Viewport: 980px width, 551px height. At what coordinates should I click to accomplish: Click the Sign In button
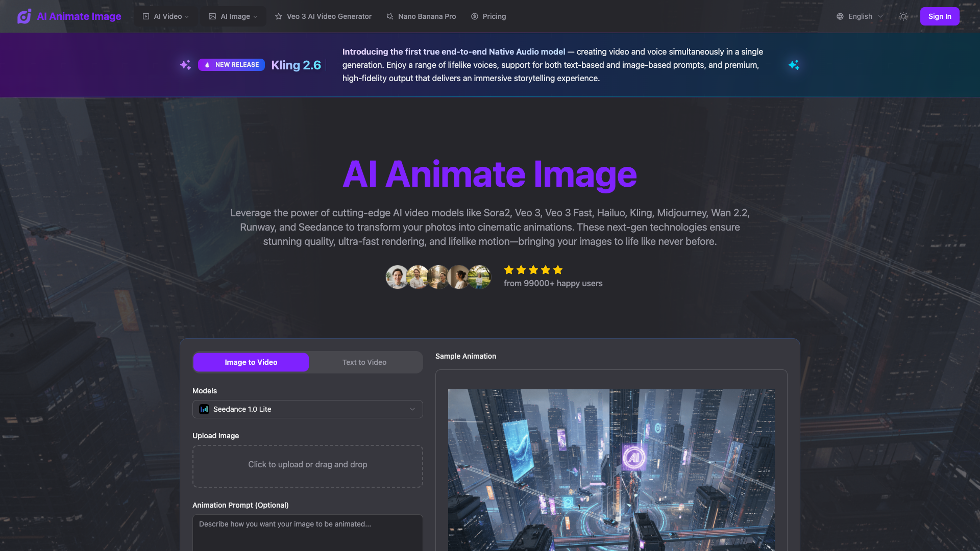tap(940, 16)
